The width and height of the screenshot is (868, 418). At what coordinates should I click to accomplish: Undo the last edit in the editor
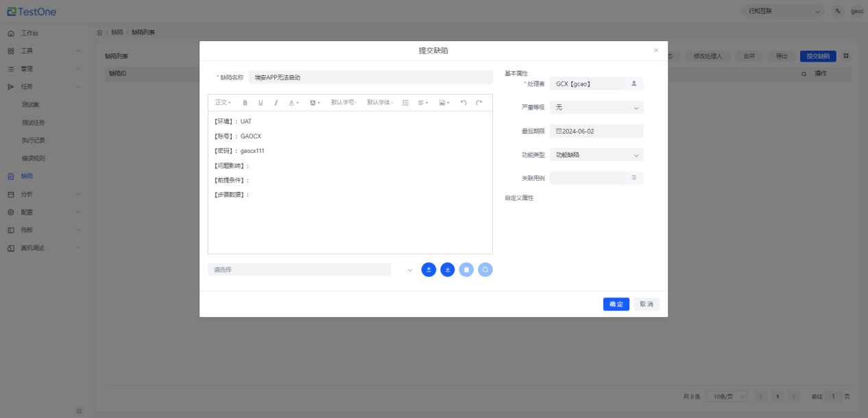pos(463,103)
